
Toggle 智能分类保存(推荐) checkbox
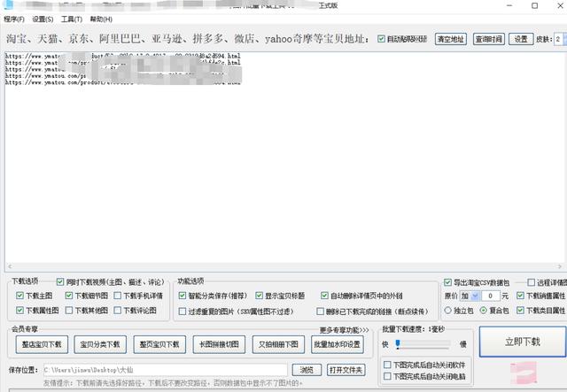click(x=183, y=296)
